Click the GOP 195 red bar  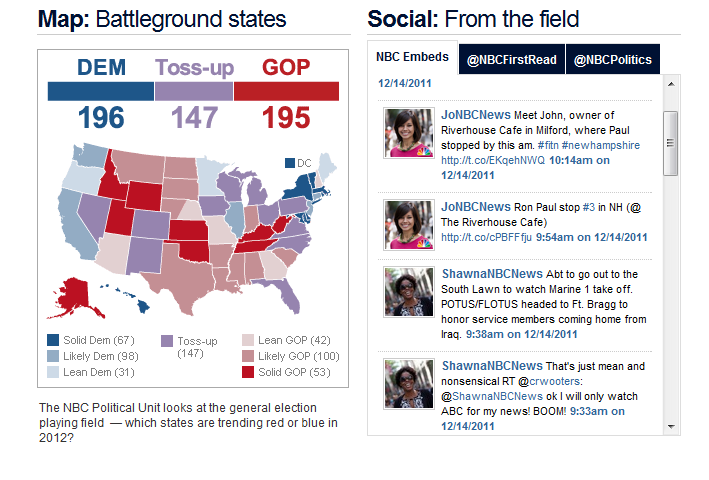click(285, 92)
